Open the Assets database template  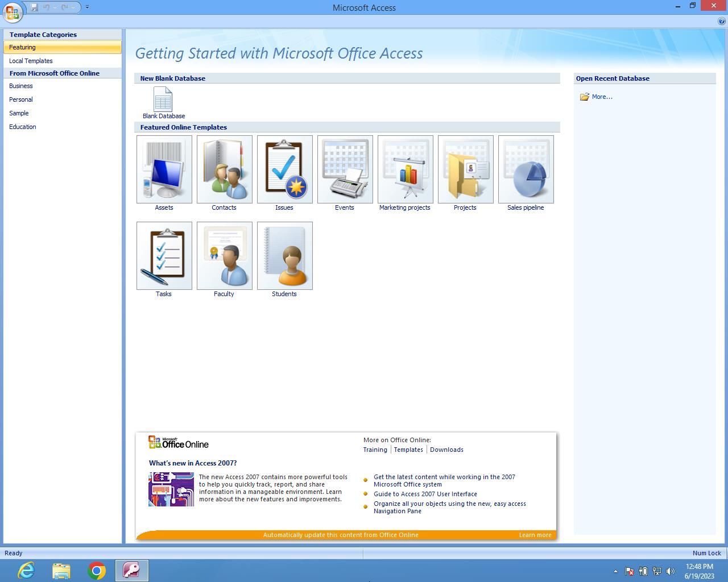point(164,169)
